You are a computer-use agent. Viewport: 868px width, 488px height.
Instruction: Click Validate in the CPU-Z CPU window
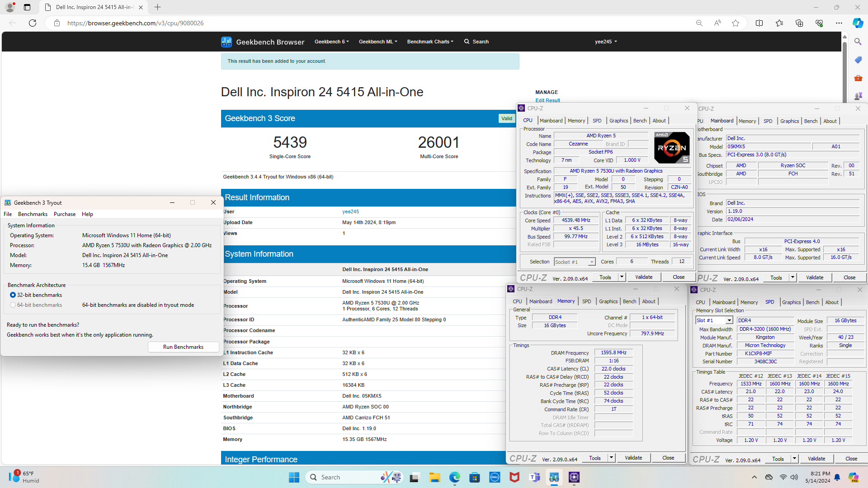(x=644, y=277)
